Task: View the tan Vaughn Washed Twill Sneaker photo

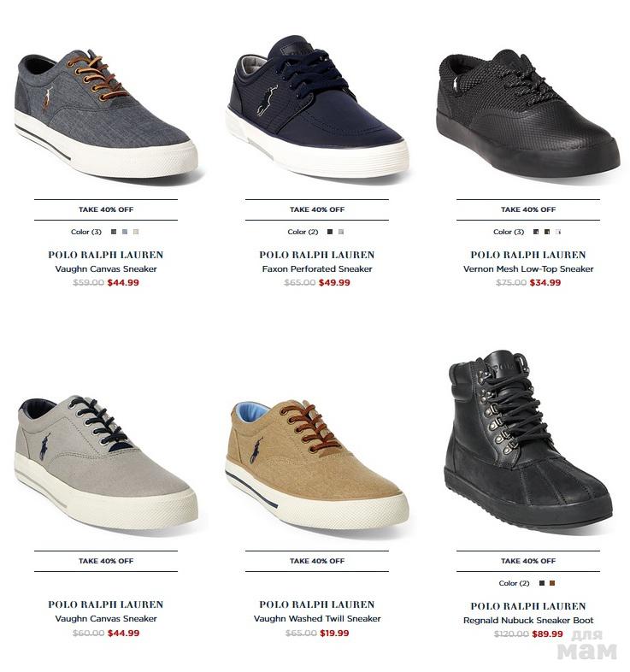Action: tap(317, 463)
